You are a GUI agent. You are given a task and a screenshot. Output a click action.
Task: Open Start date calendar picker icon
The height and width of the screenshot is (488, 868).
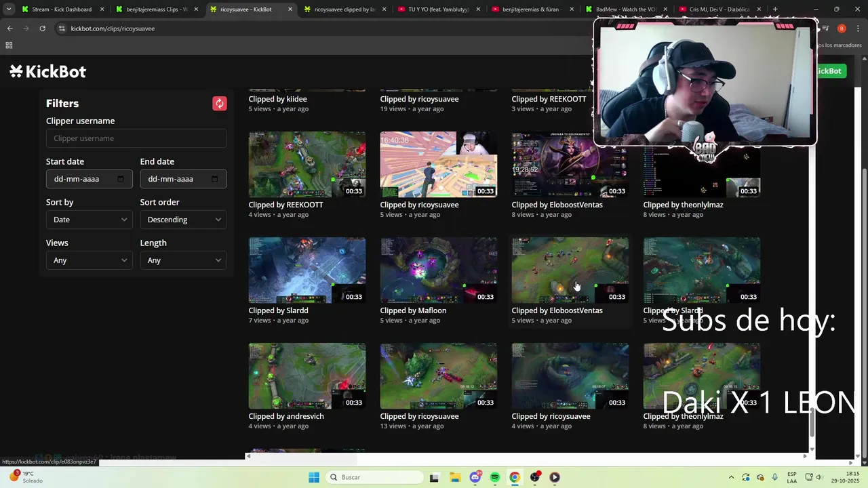pos(121,179)
